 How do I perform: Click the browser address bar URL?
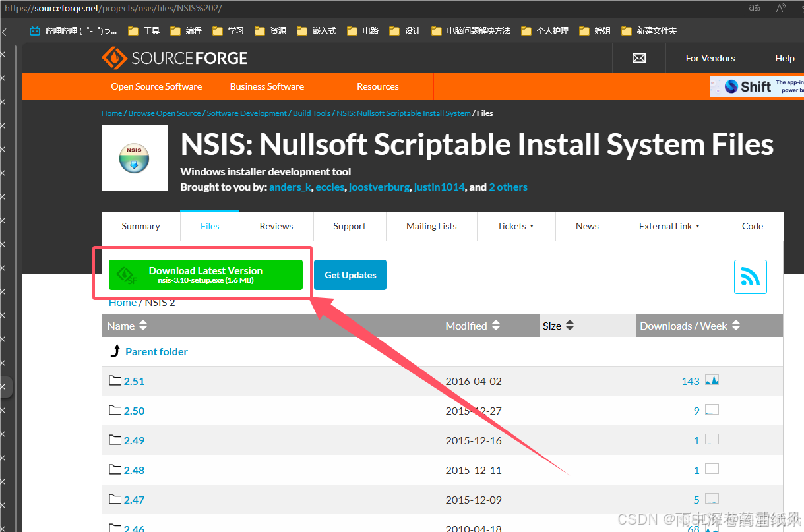[x=113, y=8]
